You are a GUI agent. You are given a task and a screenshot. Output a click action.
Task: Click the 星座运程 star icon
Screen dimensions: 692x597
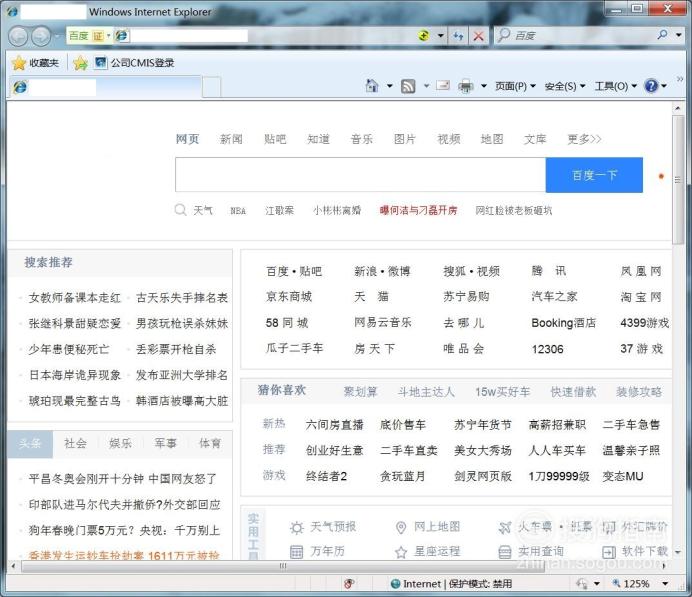point(401,552)
